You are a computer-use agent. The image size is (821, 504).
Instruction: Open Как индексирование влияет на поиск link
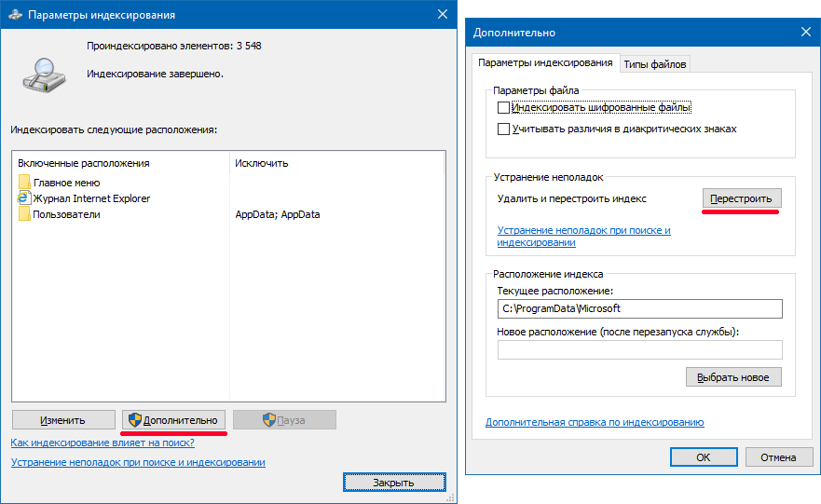(x=103, y=443)
